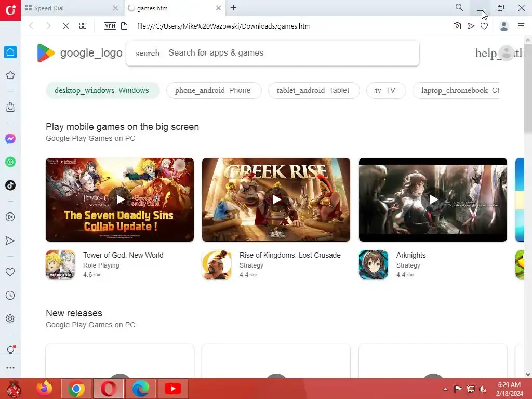
Task: Open My Flow arrow icon in sidebar
Action: tap(10, 241)
